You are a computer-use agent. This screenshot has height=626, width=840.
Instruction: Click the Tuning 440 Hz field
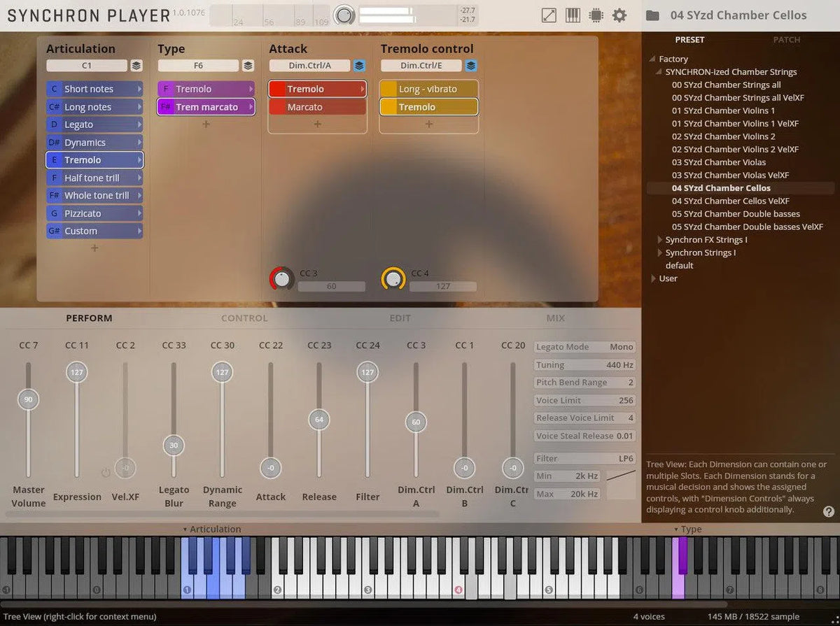click(x=584, y=365)
